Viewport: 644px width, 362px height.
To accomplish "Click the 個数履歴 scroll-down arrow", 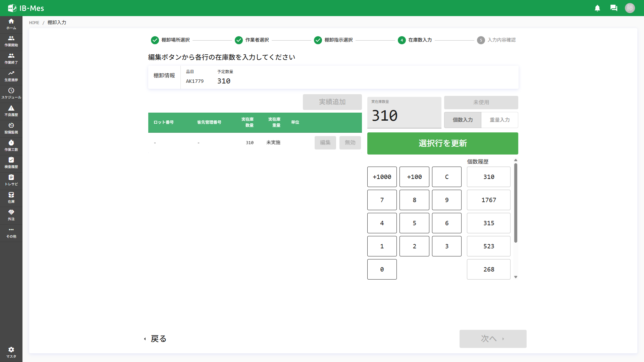I will 516,277.
